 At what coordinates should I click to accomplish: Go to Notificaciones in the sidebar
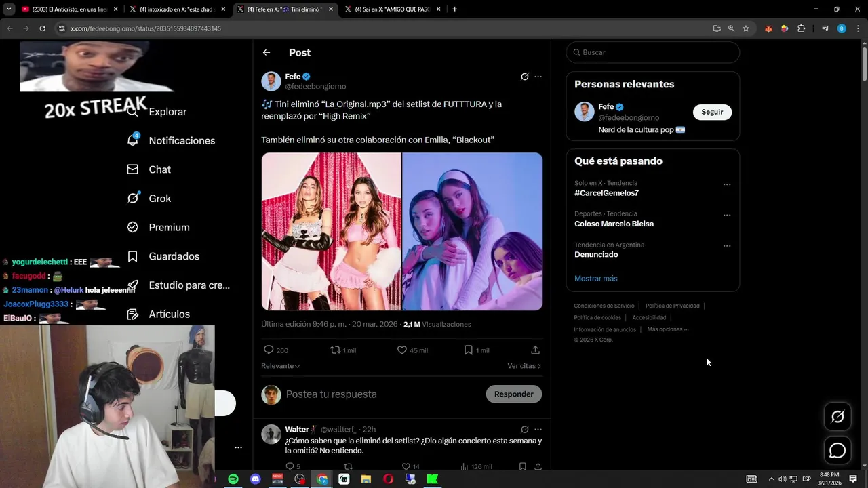[x=171, y=140]
